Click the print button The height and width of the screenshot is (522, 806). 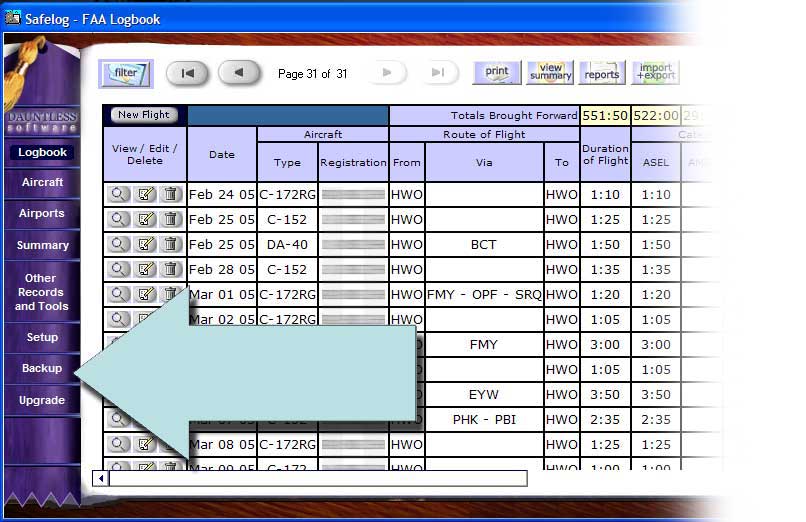[x=497, y=72]
